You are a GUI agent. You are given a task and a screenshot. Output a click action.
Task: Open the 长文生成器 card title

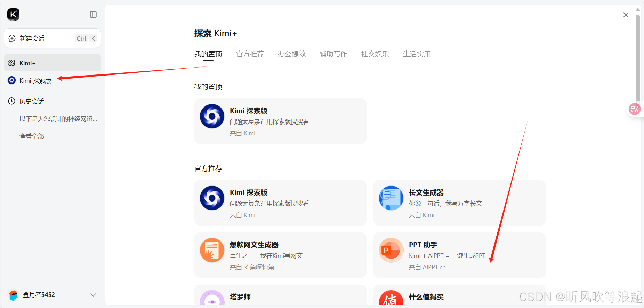[426, 192]
